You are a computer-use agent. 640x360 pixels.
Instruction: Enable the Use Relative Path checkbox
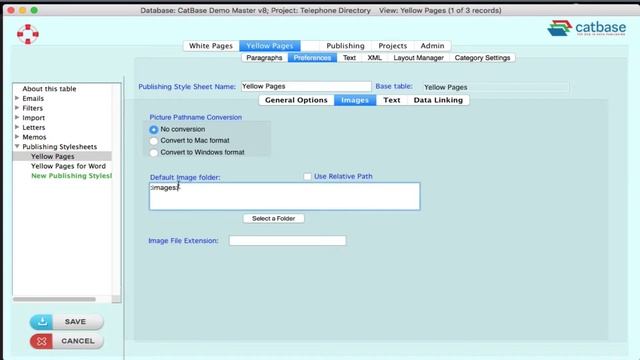click(307, 176)
